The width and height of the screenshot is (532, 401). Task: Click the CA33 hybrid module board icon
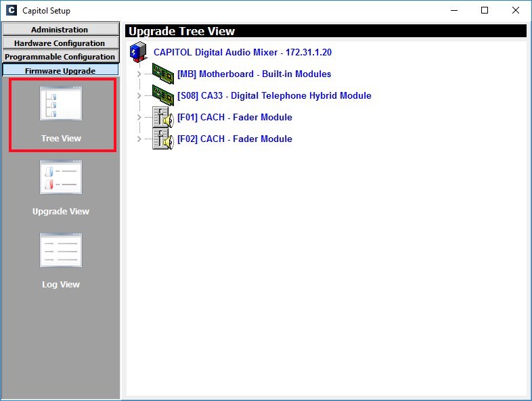163,95
